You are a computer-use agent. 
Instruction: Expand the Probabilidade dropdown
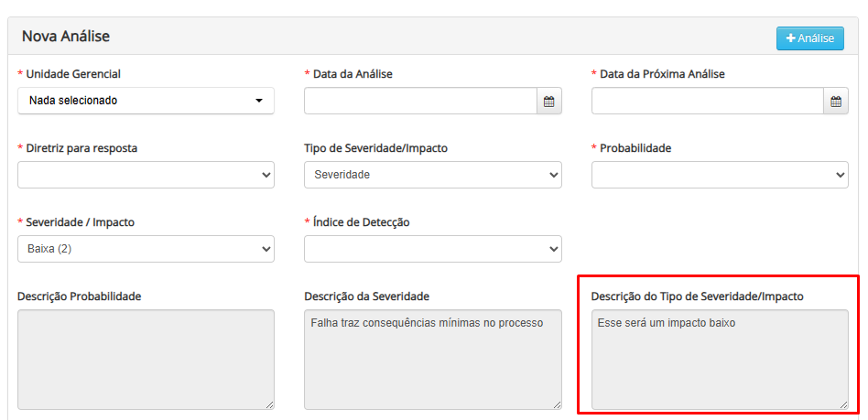click(719, 175)
